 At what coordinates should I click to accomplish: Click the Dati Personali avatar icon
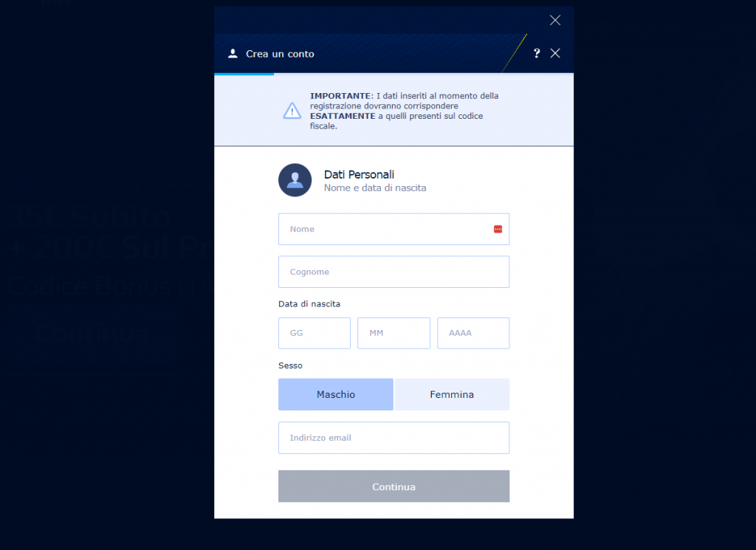pos(295,180)
